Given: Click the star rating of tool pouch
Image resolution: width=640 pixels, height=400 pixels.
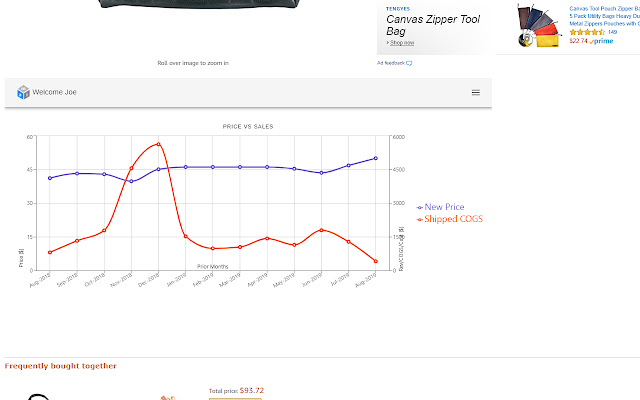Looking at the screenshot, I should point(587,32).
